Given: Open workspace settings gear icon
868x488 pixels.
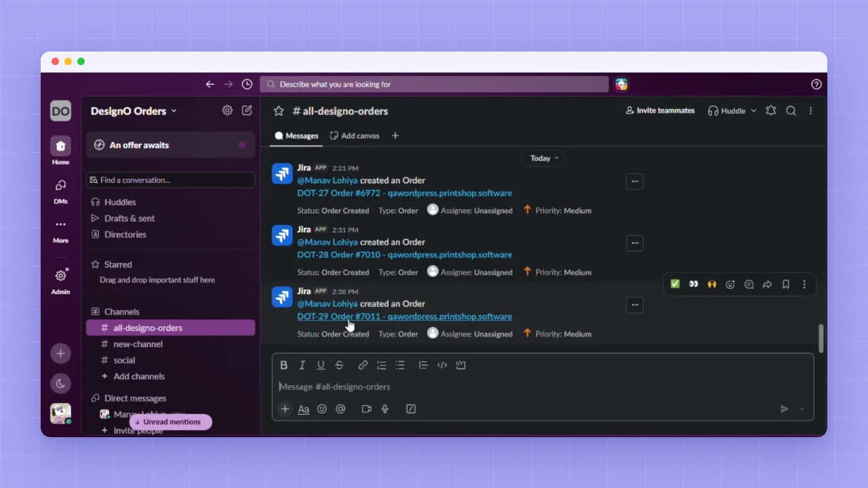Looking at the screenshot, I should (x=227, y=110).
